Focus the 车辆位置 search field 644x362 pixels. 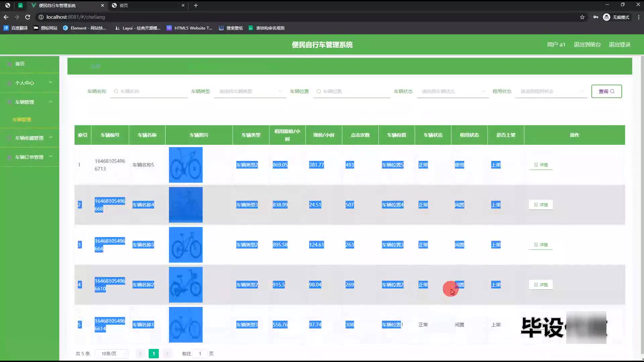tap(352, 91)
